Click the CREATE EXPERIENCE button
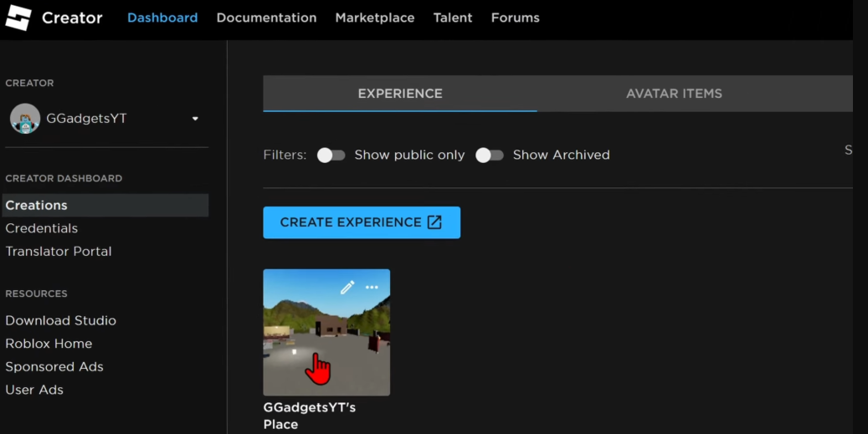Image resolution: width=868 pixels, height=434 pixels. tap(362, 222)
